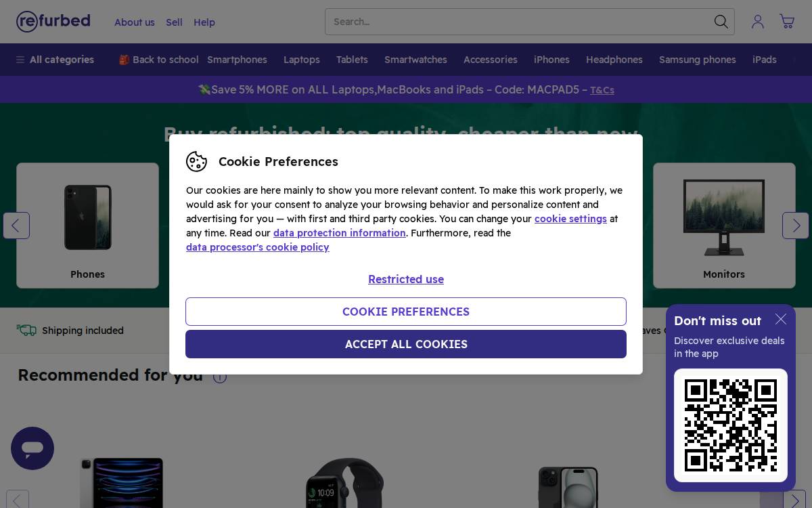
Task: Open the iPhone product thumbnail
Action: pyautogui.click(x=568, y=487)
